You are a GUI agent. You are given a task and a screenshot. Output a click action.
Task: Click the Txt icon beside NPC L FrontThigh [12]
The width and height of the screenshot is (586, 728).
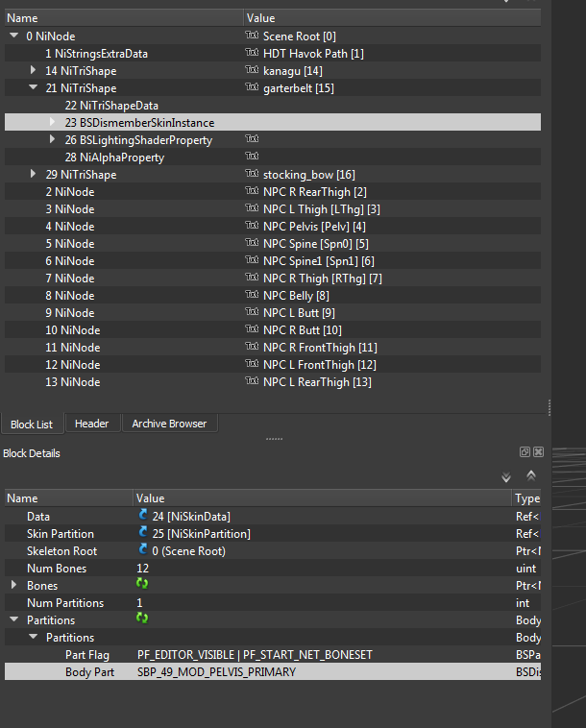pos(252,364)
